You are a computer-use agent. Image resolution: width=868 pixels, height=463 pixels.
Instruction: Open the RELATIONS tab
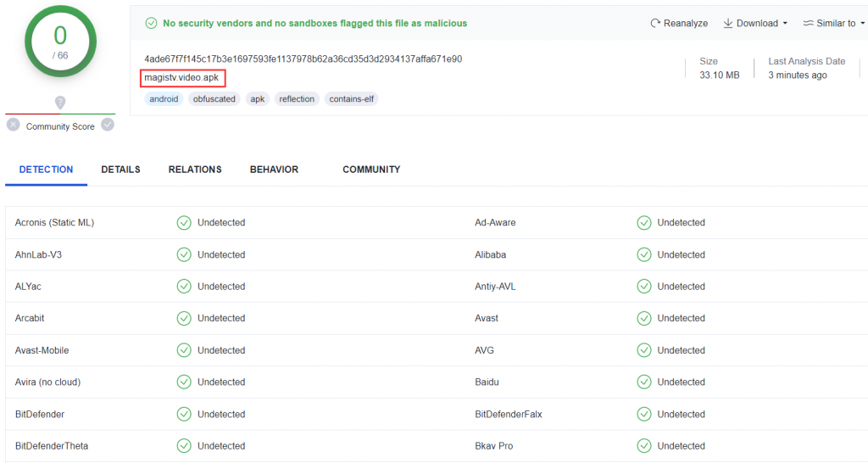(x=195, y=170)
